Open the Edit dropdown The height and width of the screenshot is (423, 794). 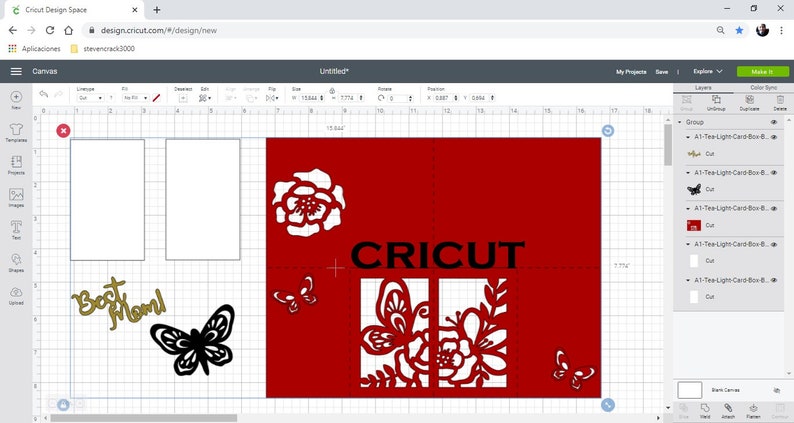pos(205,98)
